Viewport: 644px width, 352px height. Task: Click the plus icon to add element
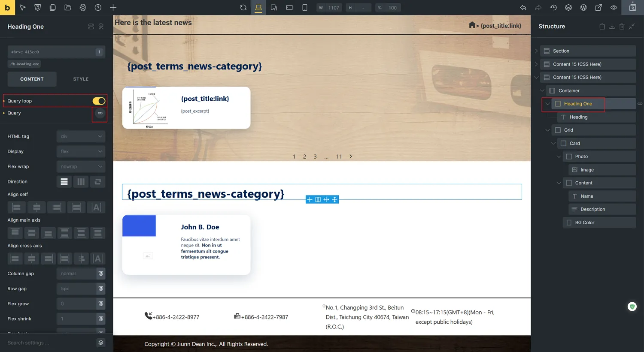click(113, 8)
